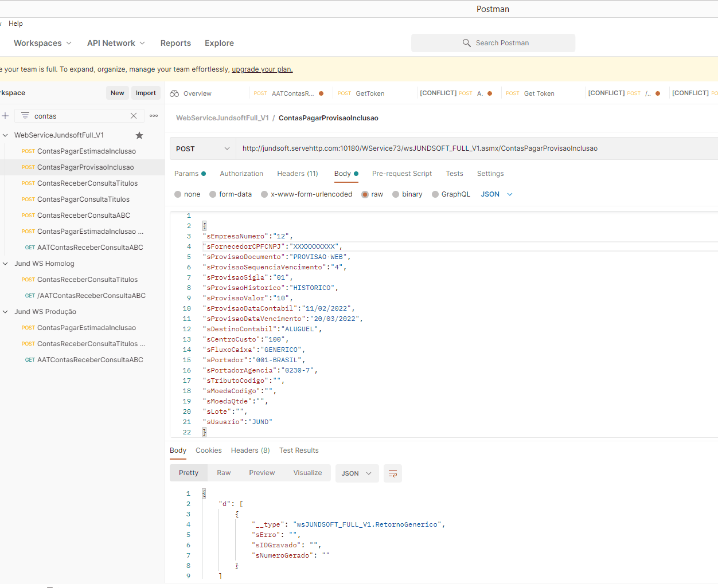Collapse the Jund WS Homolog collection
Screen dimensions: 718x588
(6, 264)
